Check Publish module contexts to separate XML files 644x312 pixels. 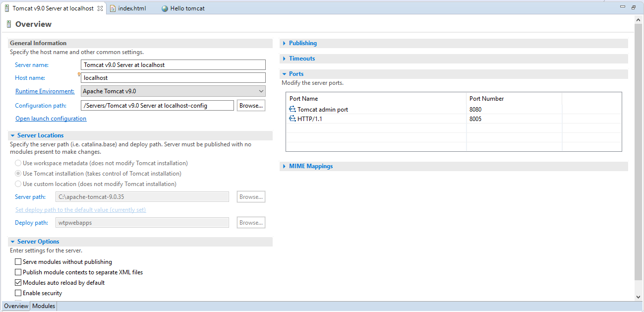[x=18, y=272]
